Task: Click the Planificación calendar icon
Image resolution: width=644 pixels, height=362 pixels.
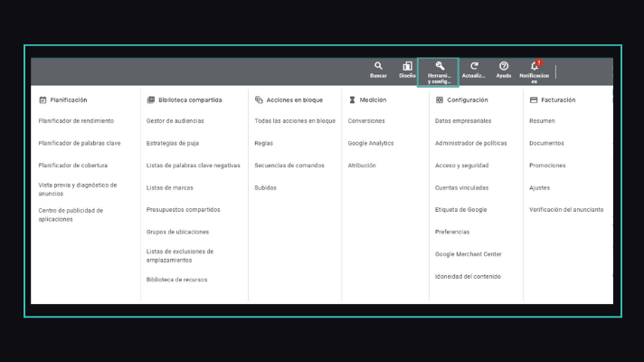Action: pyautogui.click(x=43, y=100)
